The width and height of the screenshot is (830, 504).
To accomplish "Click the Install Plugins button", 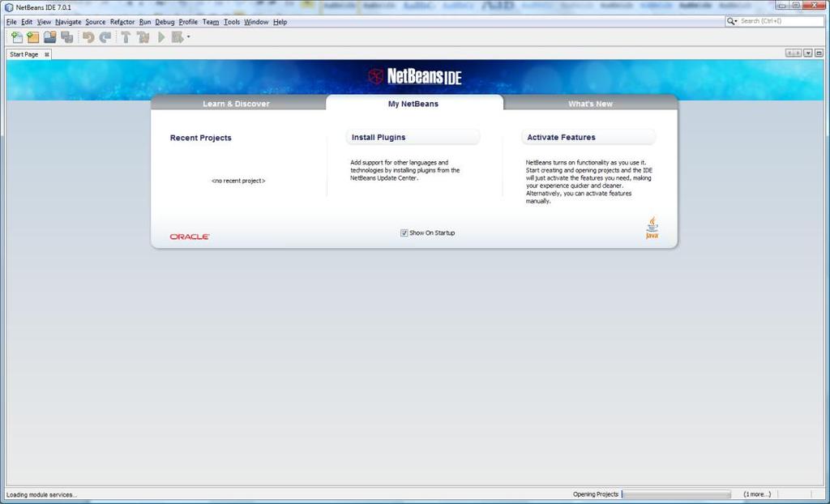I will [x=413, y=137].
